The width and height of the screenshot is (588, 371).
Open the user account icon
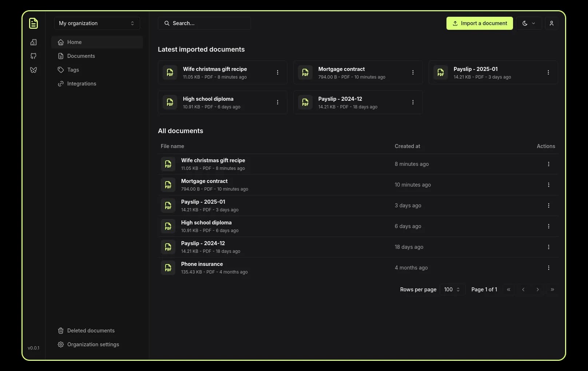pyautogui.click(x=551, y=23)
